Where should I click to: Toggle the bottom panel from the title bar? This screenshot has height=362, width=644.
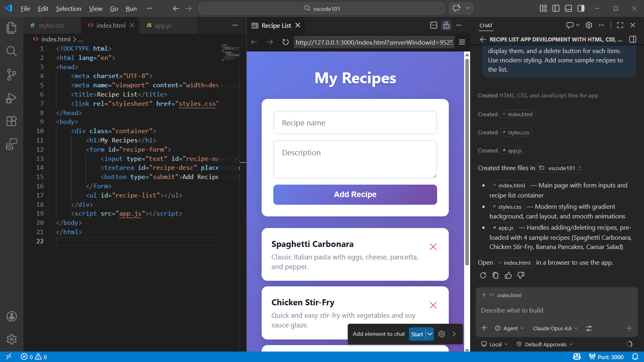[568, 8]
